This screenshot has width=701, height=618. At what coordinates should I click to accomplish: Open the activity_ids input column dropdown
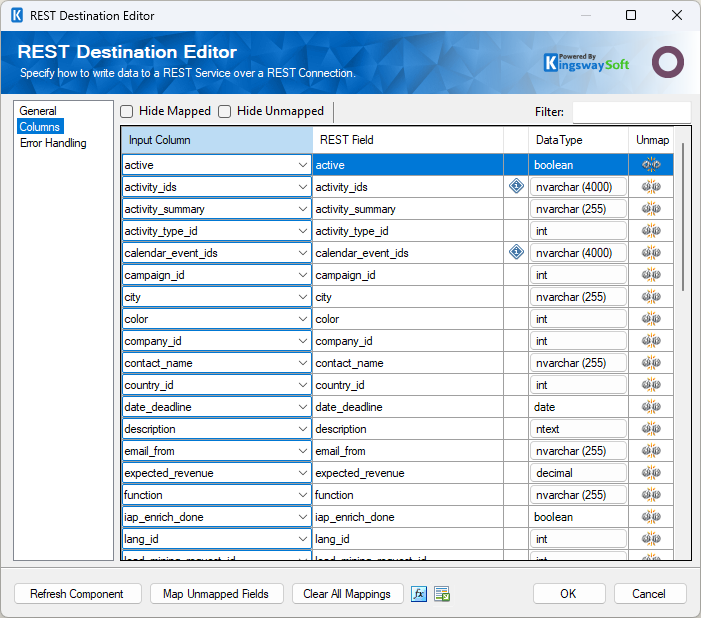pos(303,187)
